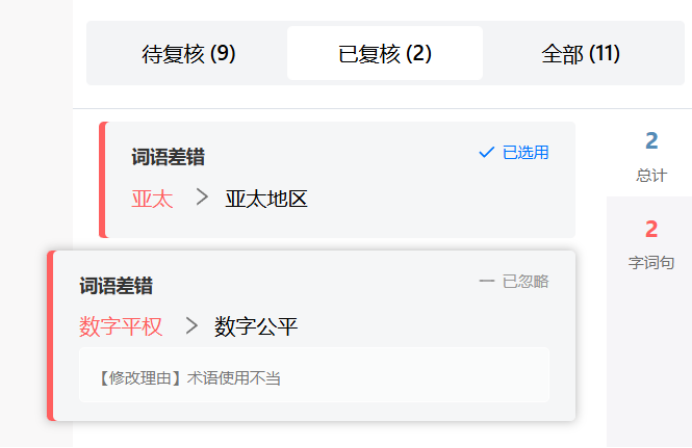Viewport: 692px width, 448px height.
Task: Select the 已复核 (2) tab
Action: click(385, 54)
